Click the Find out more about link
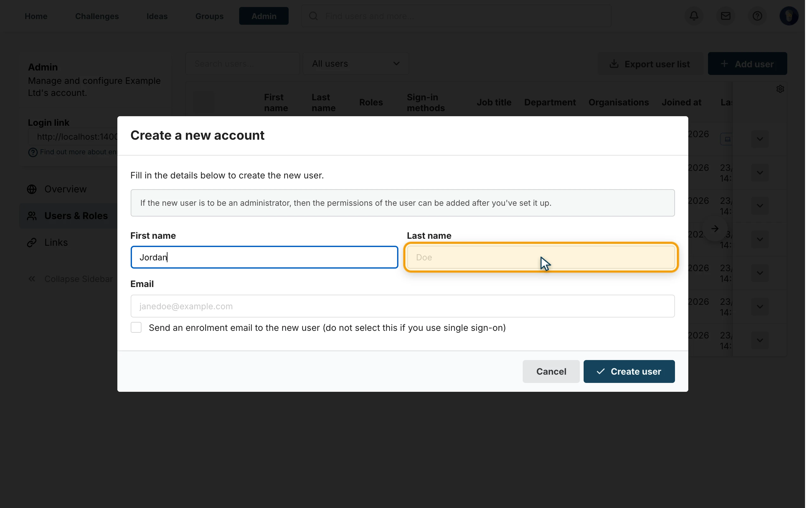Screen dimensions: 812x508 tap(78, 152)
